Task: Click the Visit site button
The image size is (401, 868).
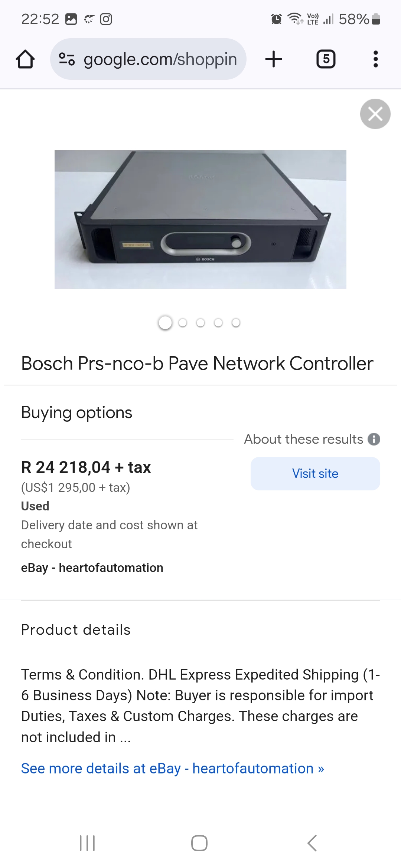Action: [315, 474]
